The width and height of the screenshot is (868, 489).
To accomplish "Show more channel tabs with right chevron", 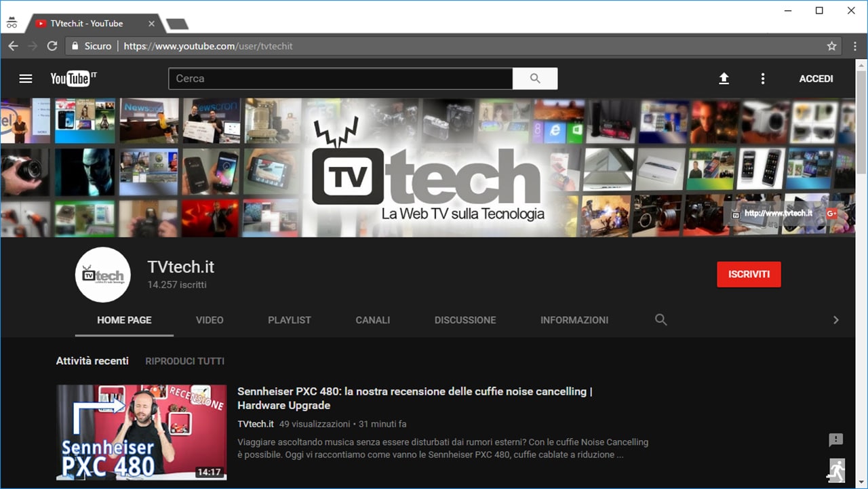I will click(x=835, y=320).
